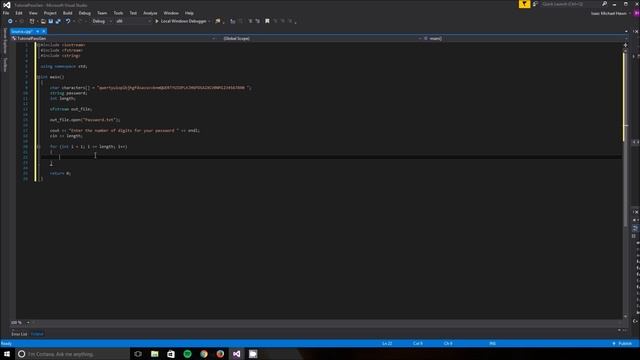Open Firefox from the taskbar
Viewport: 640px width, 360px height.
(220, 354)
